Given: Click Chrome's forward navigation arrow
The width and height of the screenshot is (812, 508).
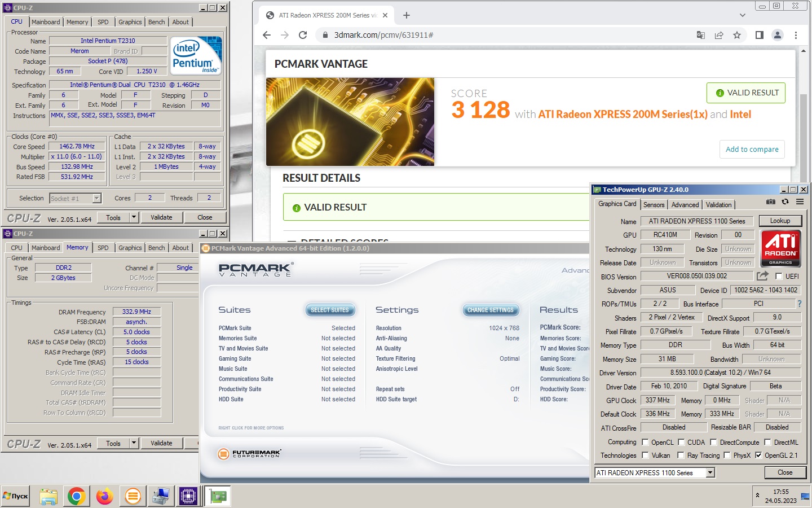Looking at the screenshot, I should [x=285, y=35].
